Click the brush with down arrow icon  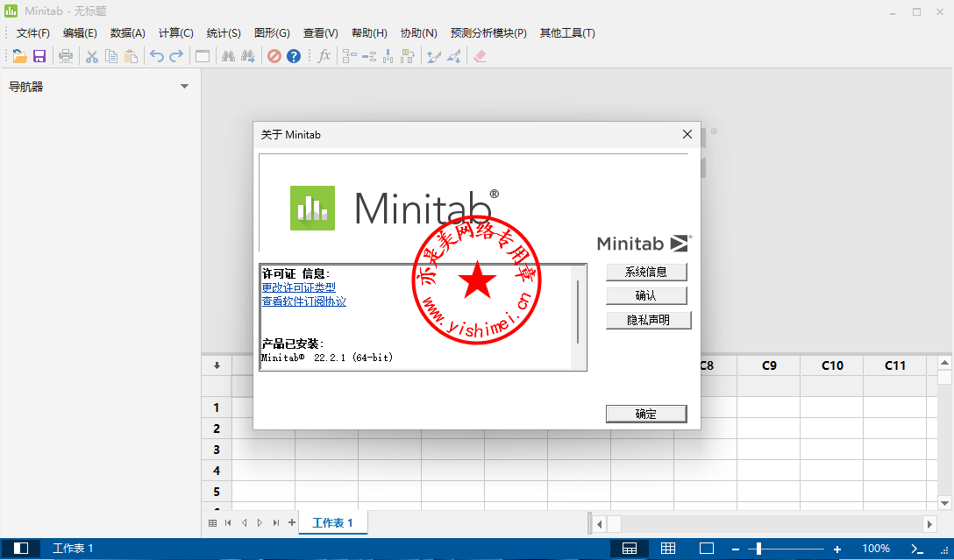coord(454,57)
